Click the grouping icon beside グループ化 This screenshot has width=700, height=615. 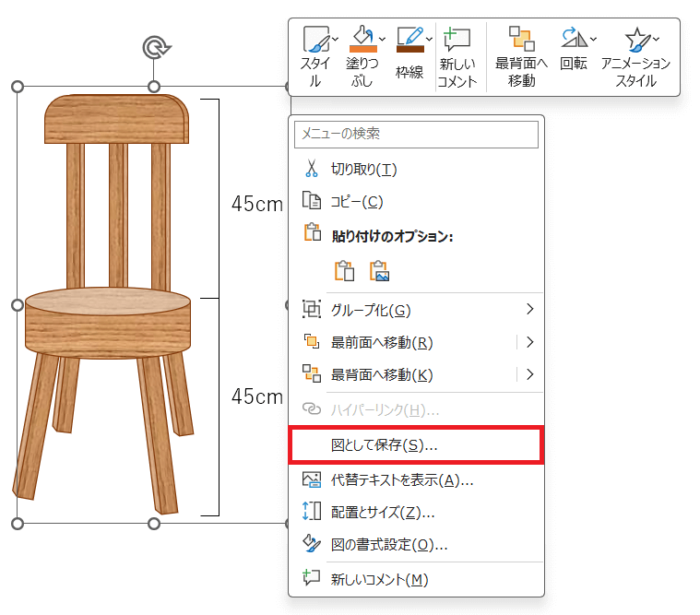(312, 309)
